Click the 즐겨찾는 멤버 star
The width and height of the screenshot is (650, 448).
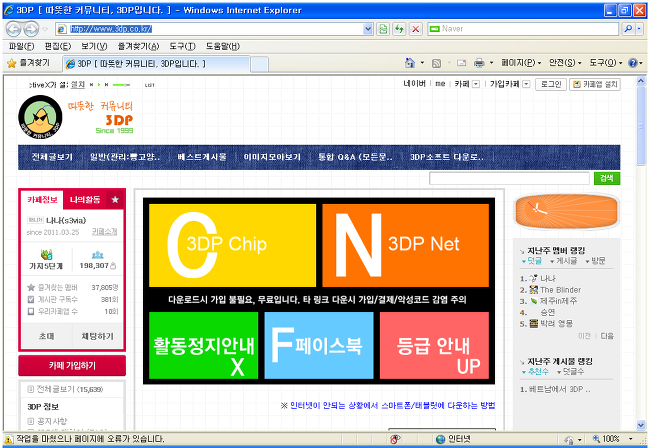tap(31, 287)
